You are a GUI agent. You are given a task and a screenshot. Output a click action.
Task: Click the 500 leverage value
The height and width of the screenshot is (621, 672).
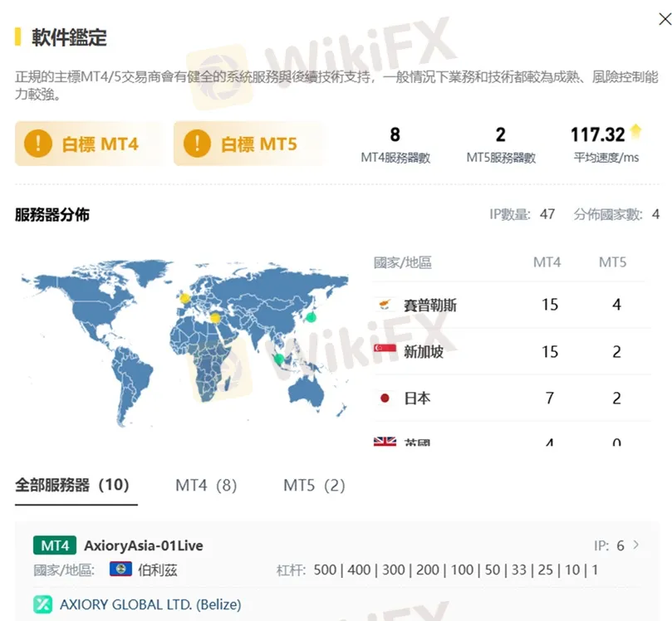click(x=325, y=570)
